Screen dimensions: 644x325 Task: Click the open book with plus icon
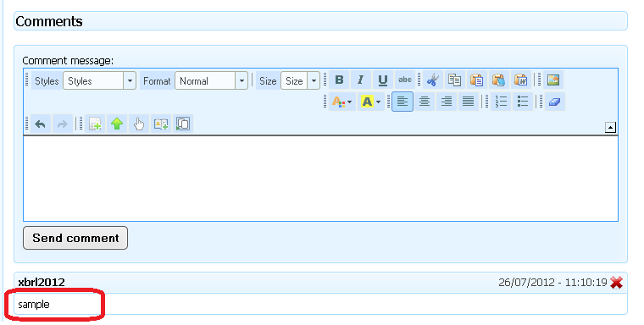161,124
